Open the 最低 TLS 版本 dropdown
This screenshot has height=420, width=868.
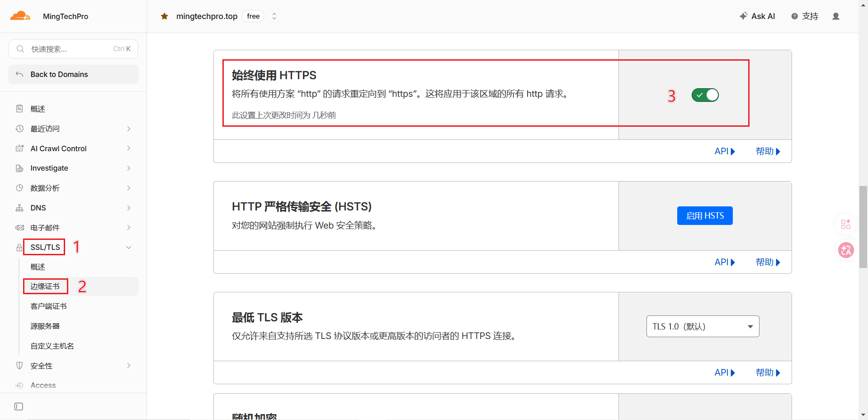pyautogui.click(x=703, y=326)
